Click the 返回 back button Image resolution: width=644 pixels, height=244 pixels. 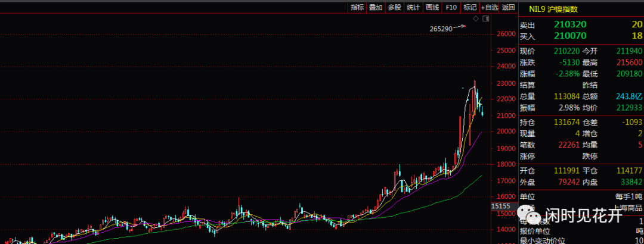(x=509, y=7)
